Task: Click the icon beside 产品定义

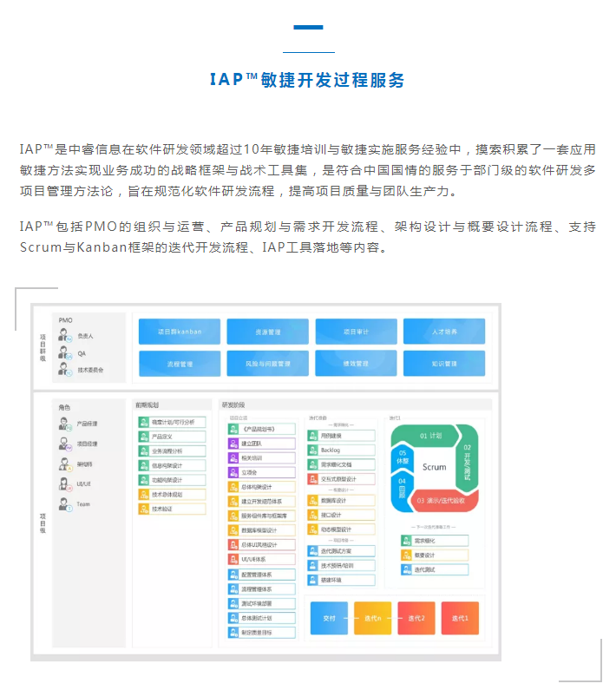Action: pos(144,437)
